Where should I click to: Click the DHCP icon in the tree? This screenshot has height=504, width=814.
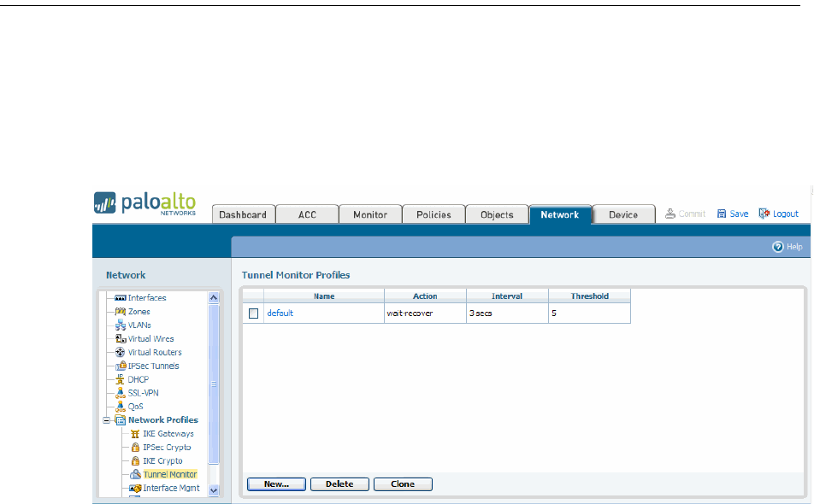coord(120,379)
